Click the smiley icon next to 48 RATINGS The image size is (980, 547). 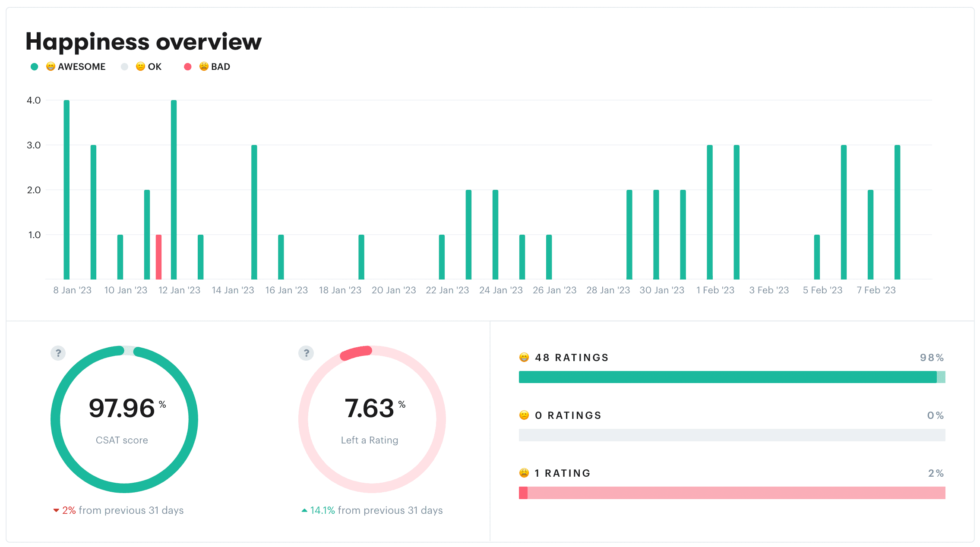pyautogui.click(x=523, y=357)
